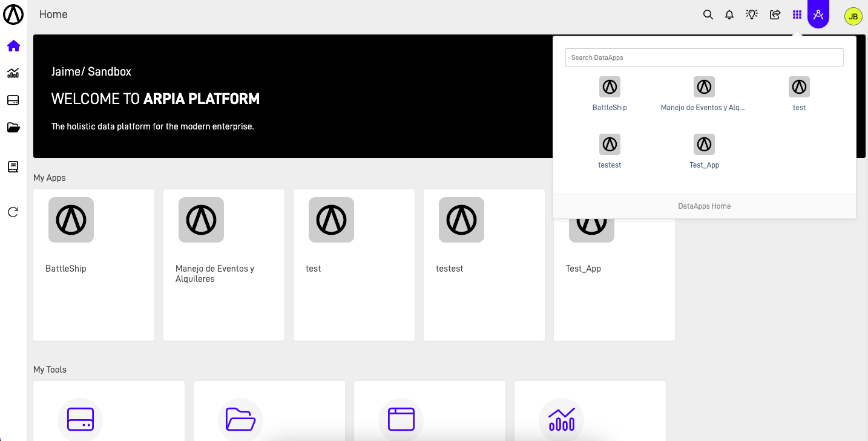Click the purple compass tool icon

tap(818, 15)
